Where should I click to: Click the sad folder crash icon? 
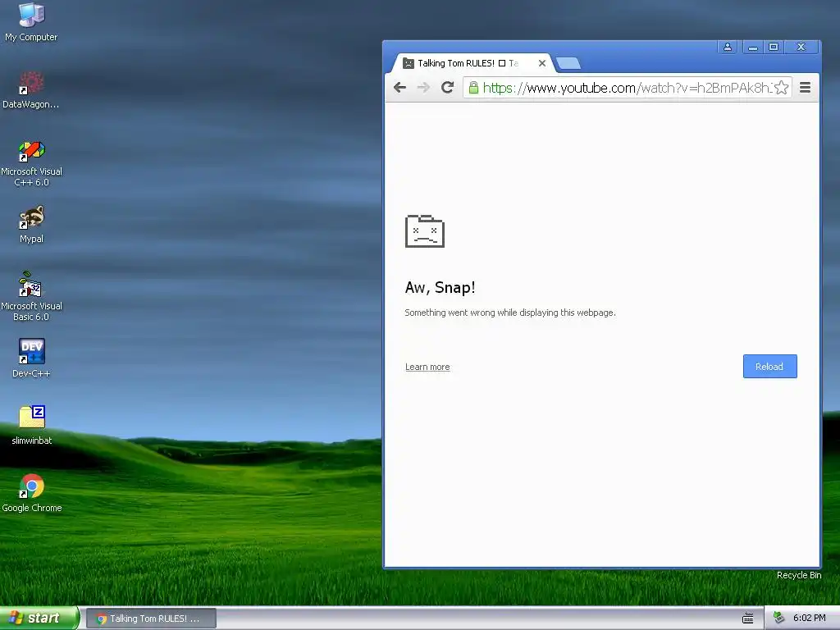[x=425, y=231]
